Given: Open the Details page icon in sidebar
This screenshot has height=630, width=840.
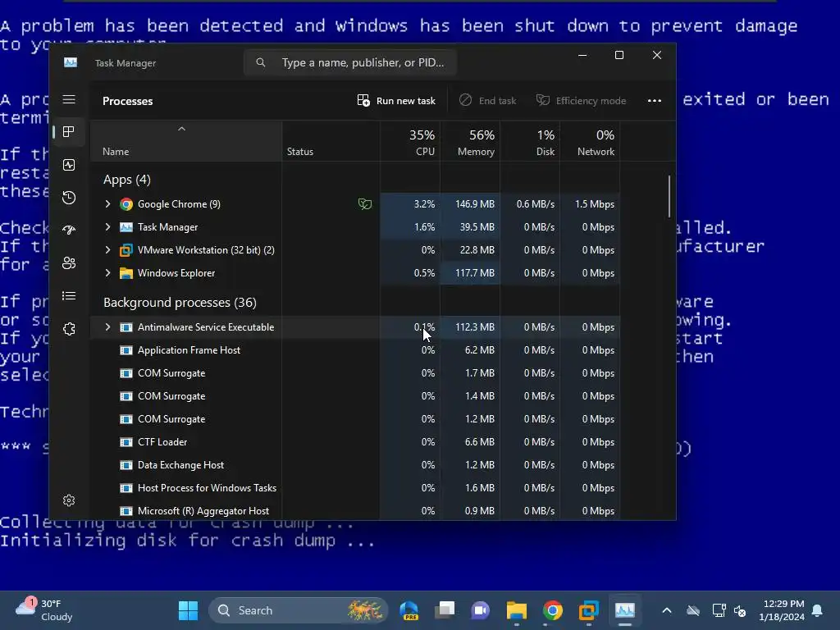Looking at the screenshot, I should (x=69, y=295).
